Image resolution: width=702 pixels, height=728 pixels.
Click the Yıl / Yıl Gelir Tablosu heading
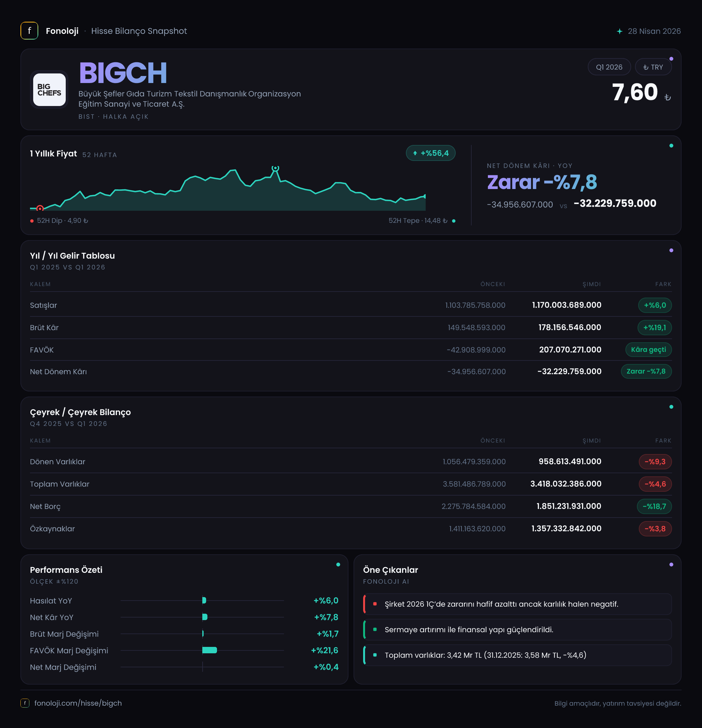72,255
